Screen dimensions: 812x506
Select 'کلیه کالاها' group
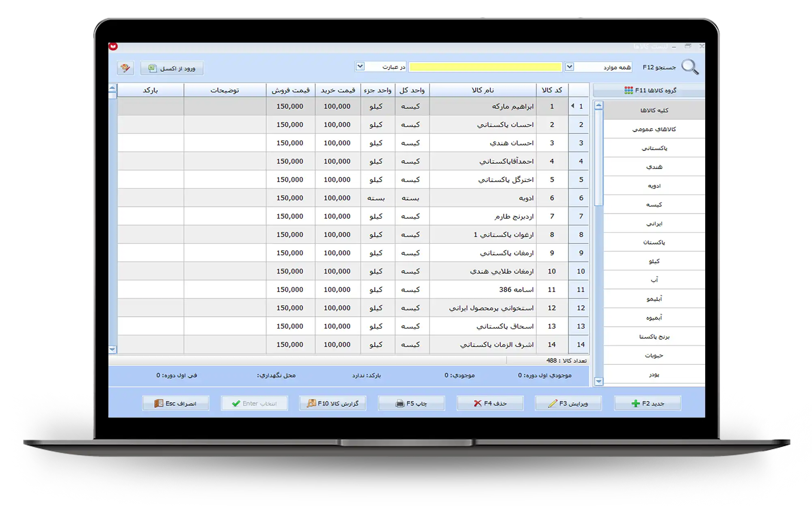pyautogui.click(x=654, y=110)
